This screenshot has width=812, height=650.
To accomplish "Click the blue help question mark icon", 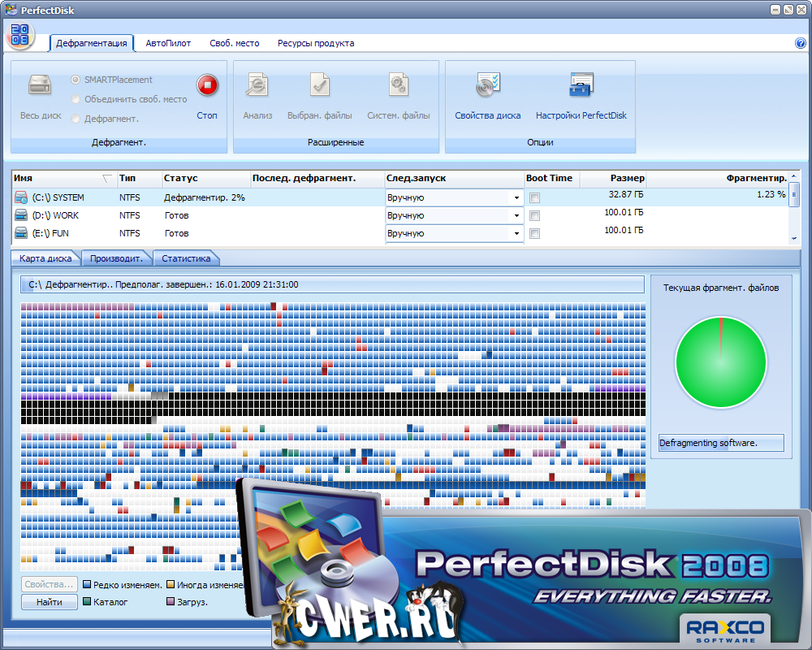I will 801,43.
